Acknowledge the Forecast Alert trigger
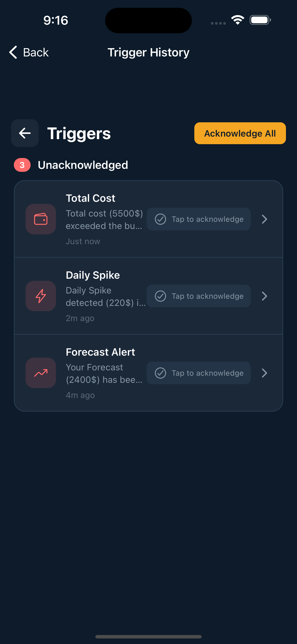297x644 pixels. point(199,373)
